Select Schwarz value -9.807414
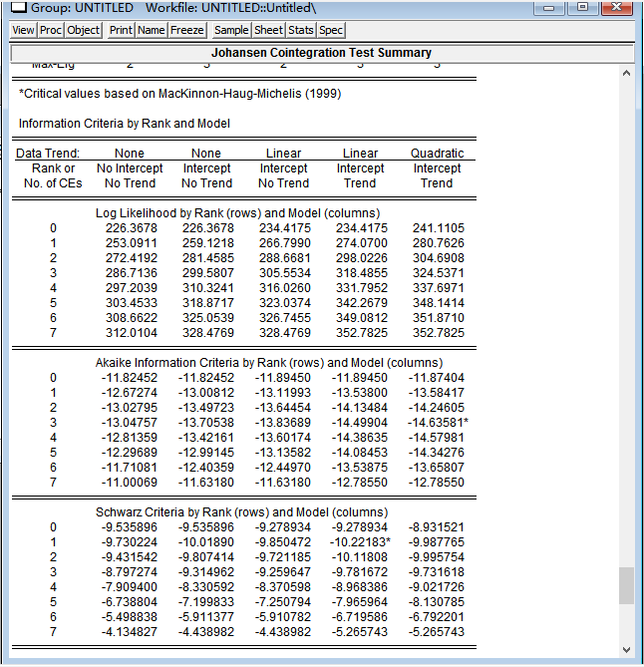Screen dimensions: 644x667 point(206,556)
